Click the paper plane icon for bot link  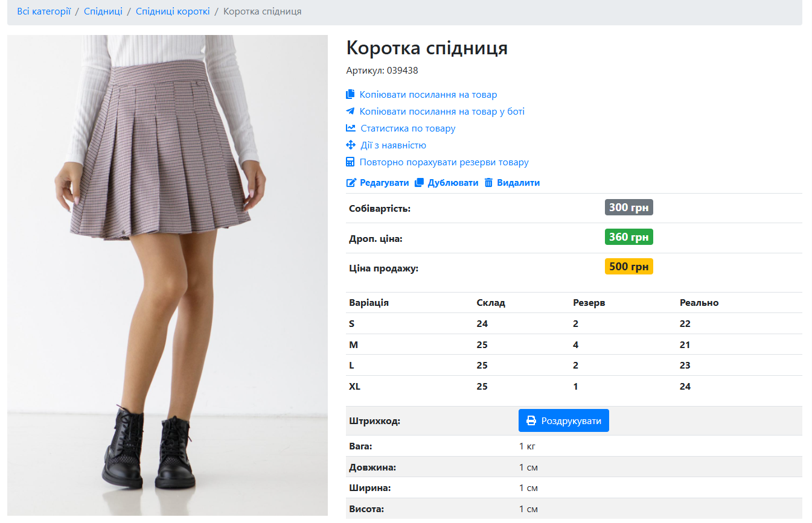click(x=350, y=111)
